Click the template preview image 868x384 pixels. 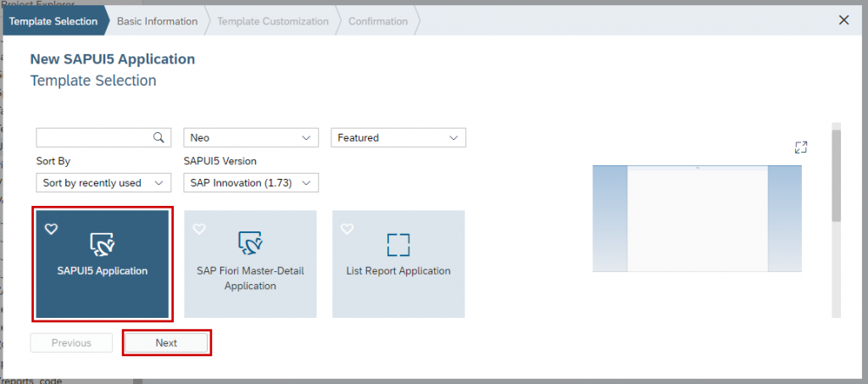pos(697,218)
